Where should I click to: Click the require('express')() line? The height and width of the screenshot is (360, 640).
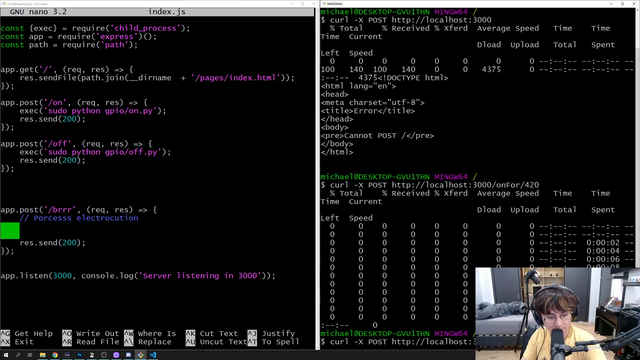tap(79, 36)
